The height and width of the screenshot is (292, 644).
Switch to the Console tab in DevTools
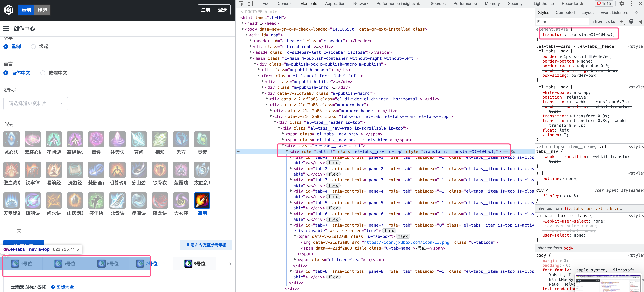pos(285,4)
